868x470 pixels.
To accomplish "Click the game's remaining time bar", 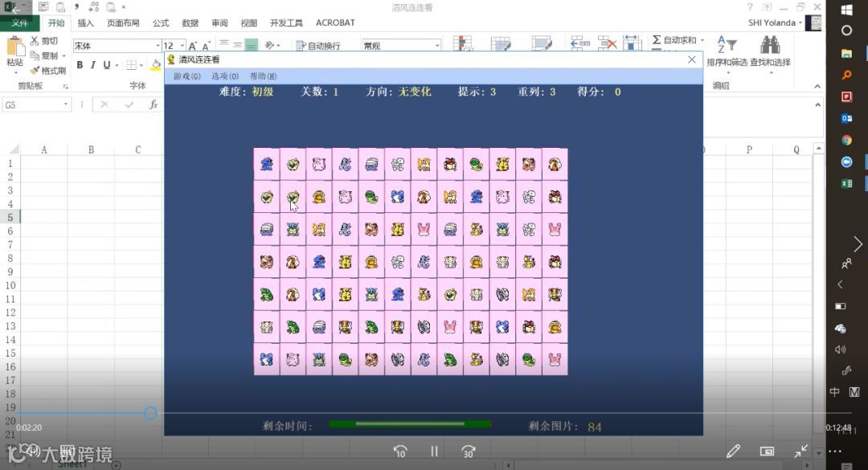I will 410,424.
